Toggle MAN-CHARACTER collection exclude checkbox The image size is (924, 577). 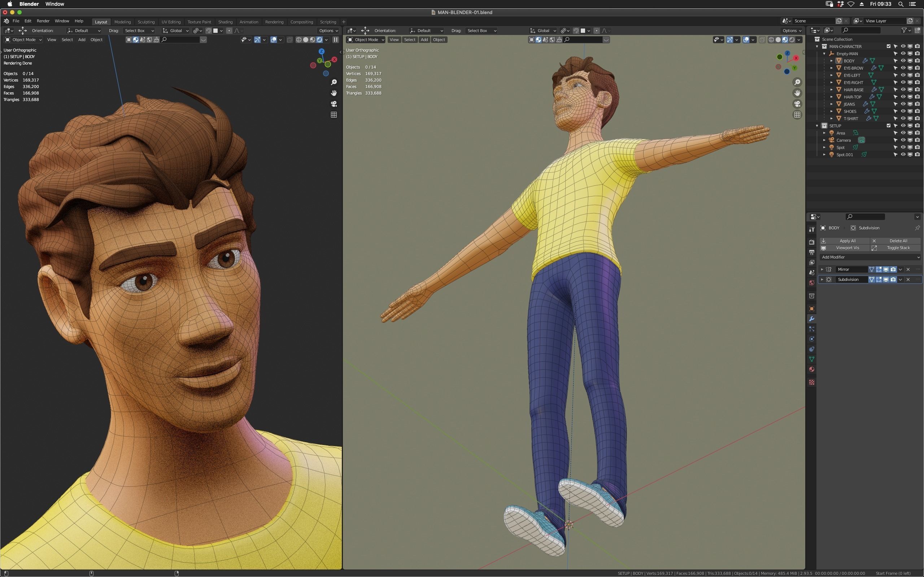889,46
